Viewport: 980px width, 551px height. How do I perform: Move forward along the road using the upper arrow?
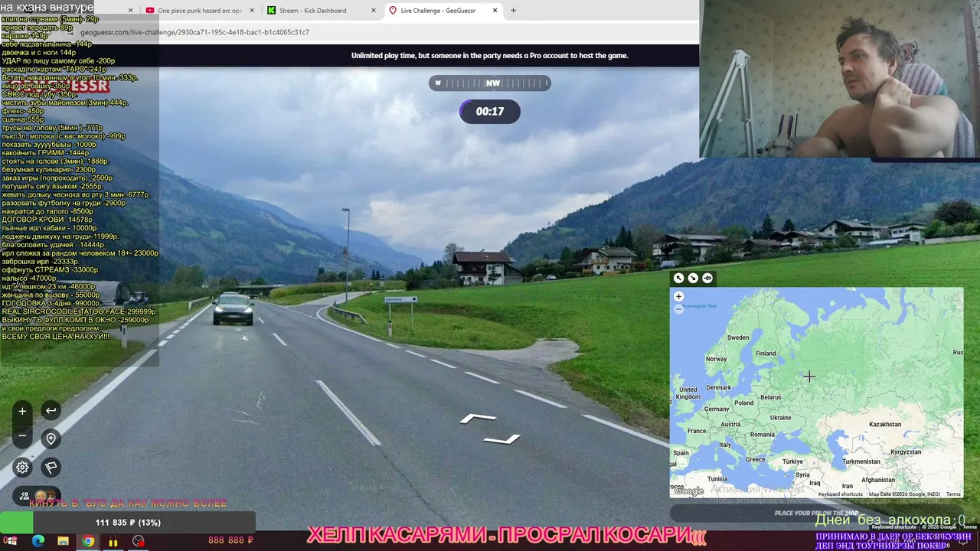478,418
